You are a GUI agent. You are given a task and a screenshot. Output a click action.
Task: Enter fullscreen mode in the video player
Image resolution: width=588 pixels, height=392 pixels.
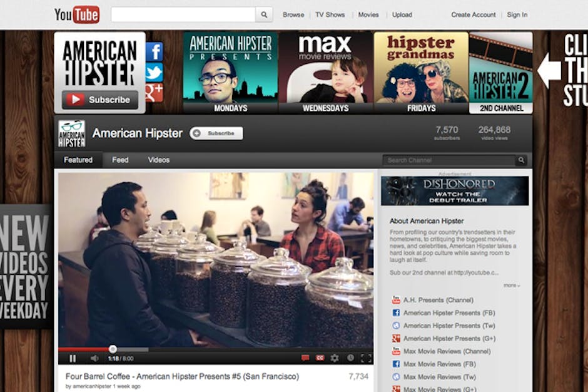tap(367, 358)
